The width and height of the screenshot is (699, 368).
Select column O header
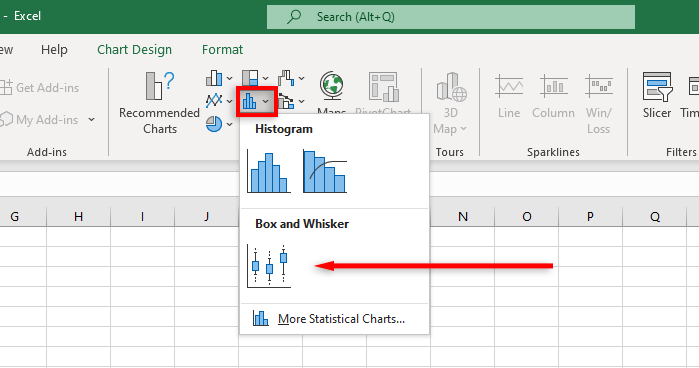click(526, 217)
